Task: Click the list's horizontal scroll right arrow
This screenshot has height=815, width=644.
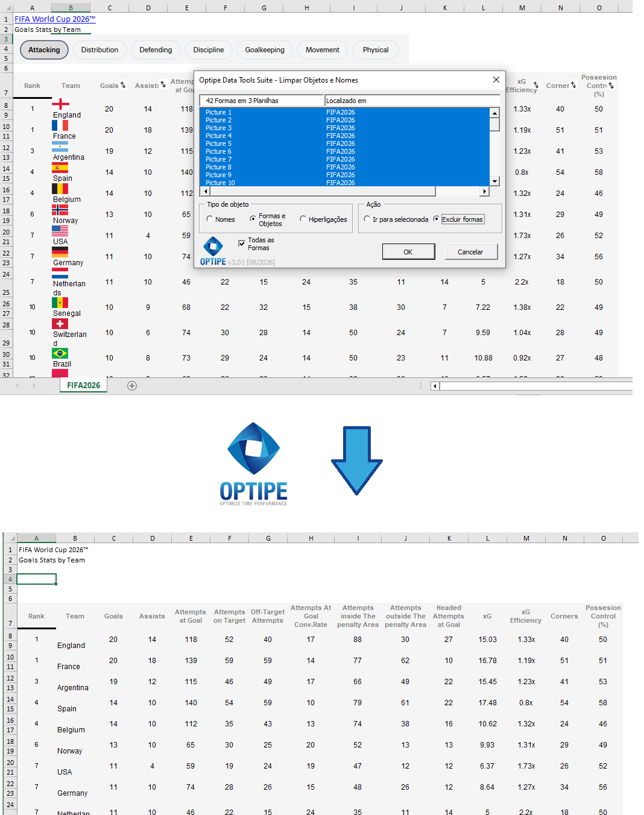Action: (484, 192)
